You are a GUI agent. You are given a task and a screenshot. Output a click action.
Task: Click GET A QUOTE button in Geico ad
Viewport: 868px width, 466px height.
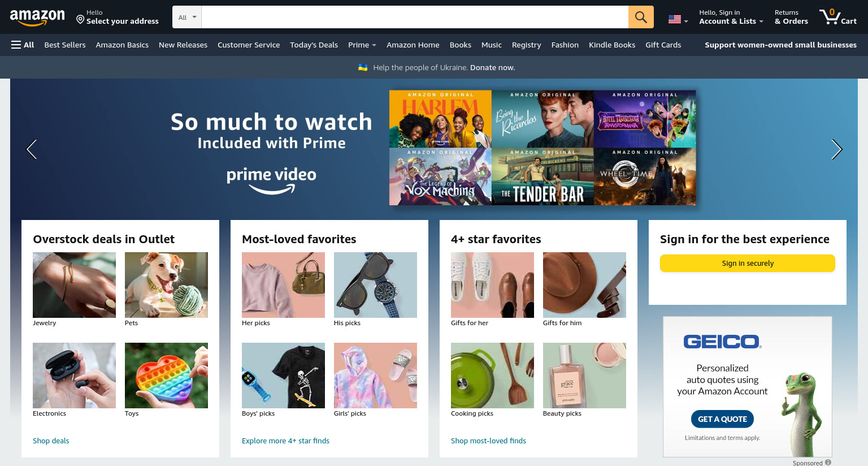(722, 419)
